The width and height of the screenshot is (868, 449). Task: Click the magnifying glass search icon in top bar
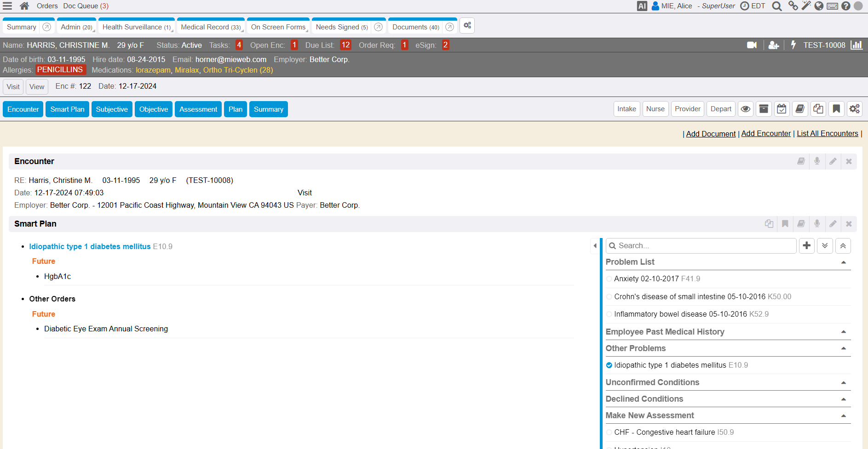[x=777, y=6]
